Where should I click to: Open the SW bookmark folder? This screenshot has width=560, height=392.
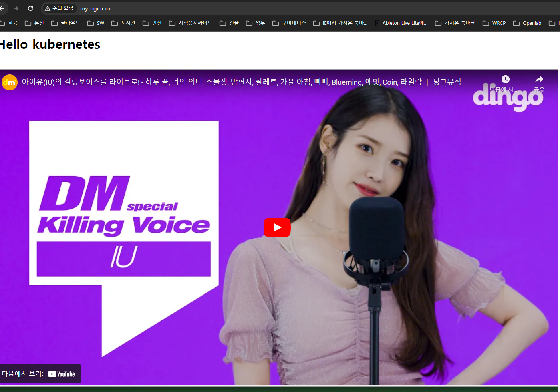point(96,23)
